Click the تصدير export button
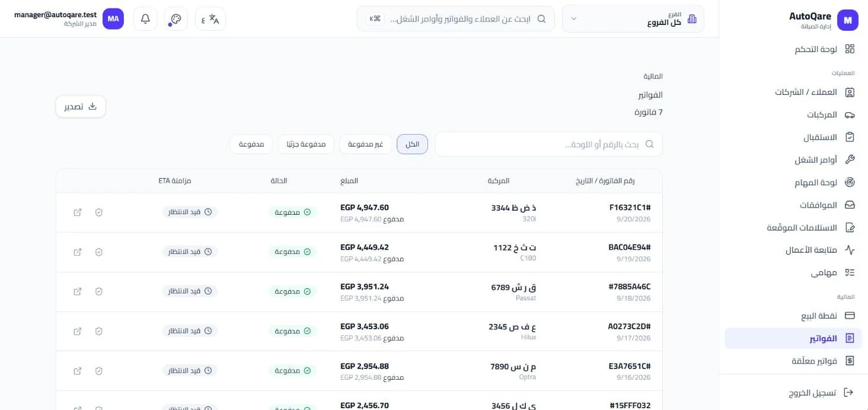868x410 pixels. [x=81, y=107]
